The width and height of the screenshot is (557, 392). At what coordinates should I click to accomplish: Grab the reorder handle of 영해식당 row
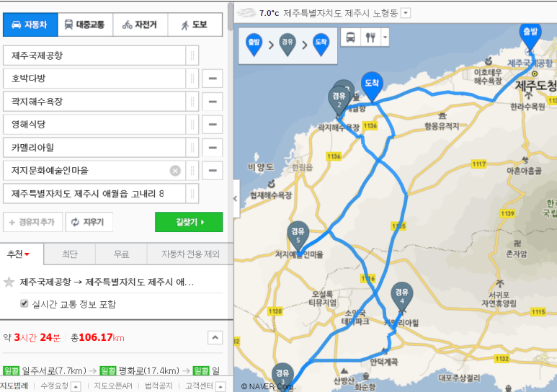tap(192, 125)
